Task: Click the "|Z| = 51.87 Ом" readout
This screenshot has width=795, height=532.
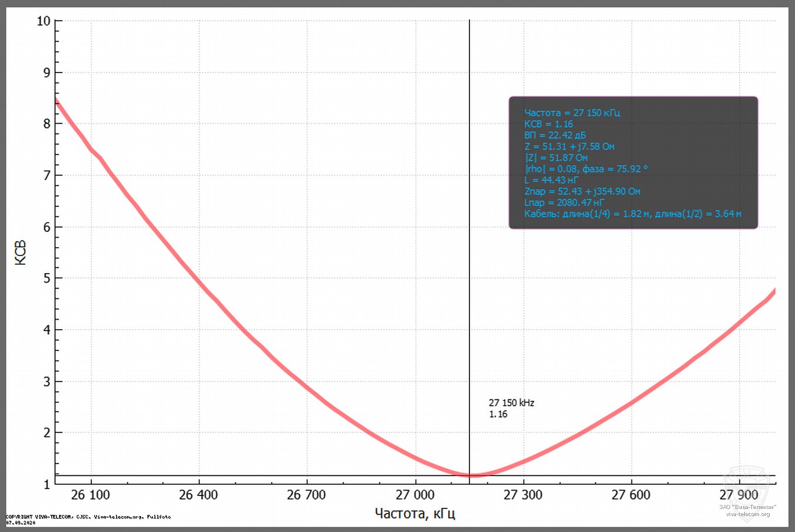Action: 556,157
